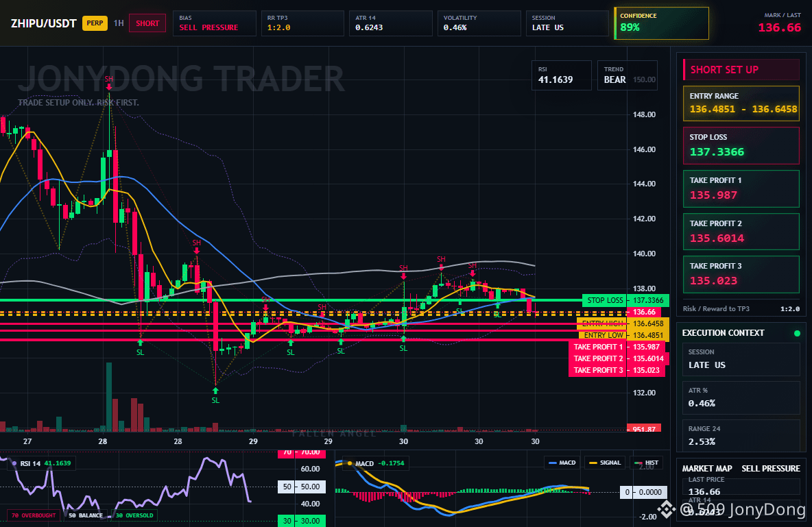Click the -2.00 MACD axis label
Screen dimensions: 812x527
point(648,517)
